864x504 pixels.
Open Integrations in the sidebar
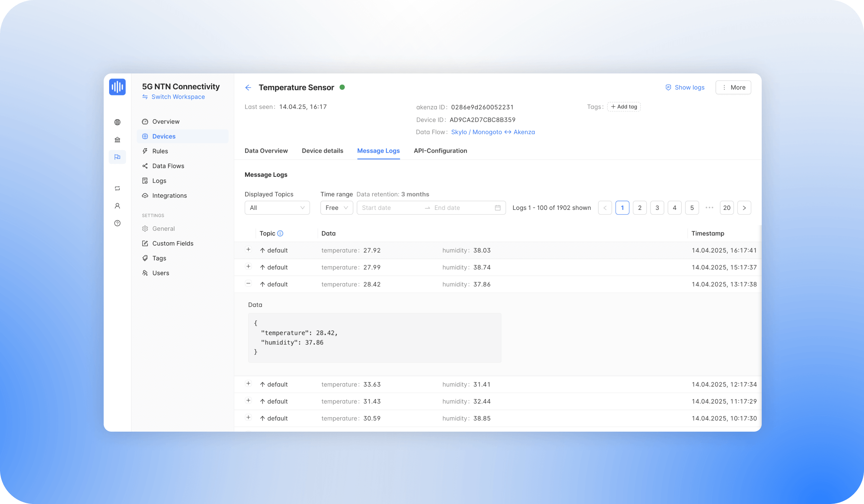[183, 195]
